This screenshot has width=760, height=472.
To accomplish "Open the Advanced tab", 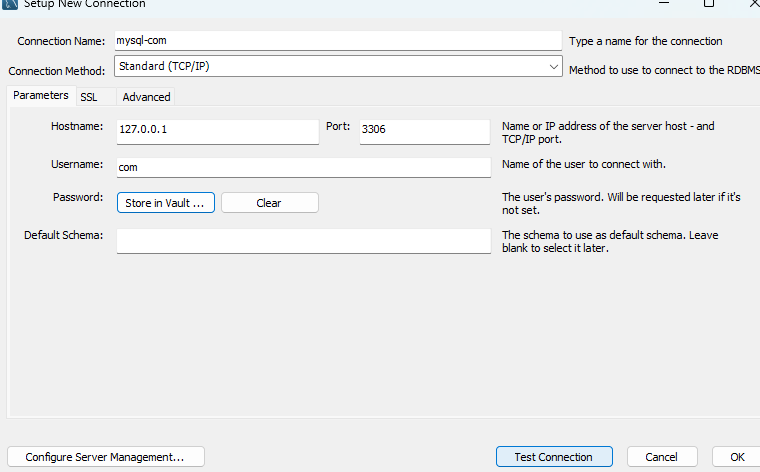I will coord(146,97).
